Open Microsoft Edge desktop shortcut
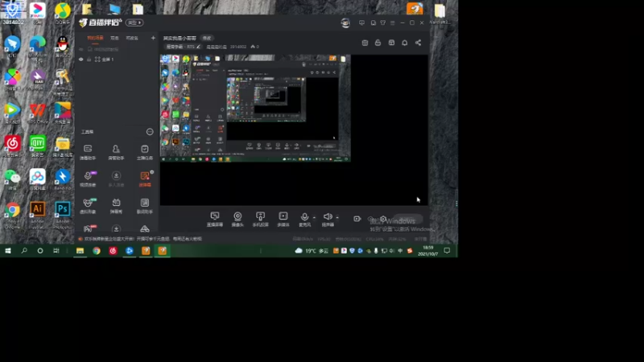The width and height of the screenshot is (644, 362). [x=37, y=47]
